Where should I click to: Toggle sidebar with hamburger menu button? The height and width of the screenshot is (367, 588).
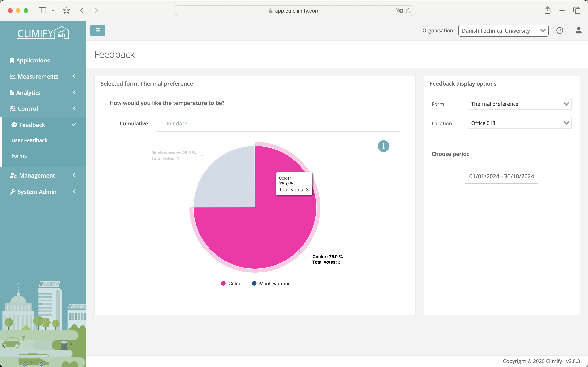98,30
